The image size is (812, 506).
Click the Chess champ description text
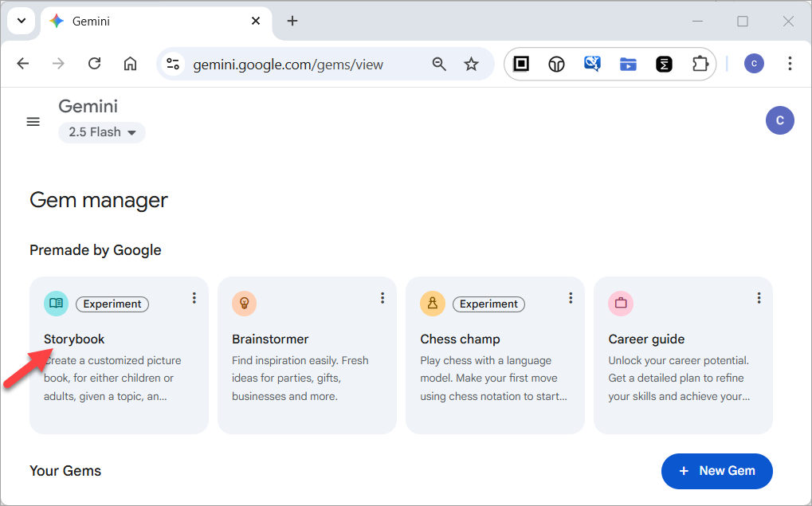coord(493,378)
